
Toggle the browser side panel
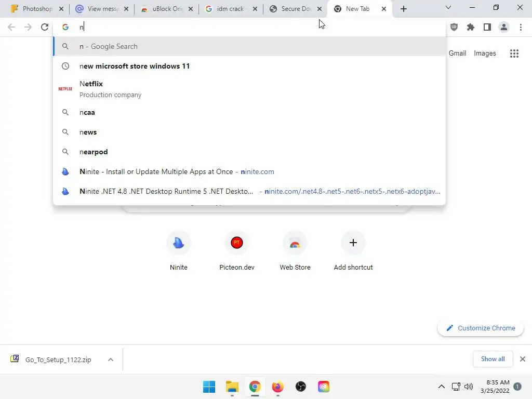tap(487, 27)
